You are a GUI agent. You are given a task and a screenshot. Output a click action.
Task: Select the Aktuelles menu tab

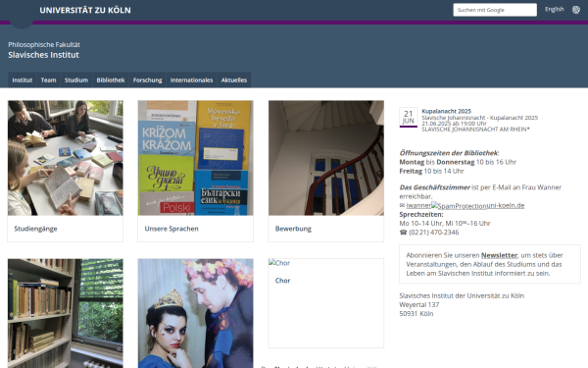point(234,80)
